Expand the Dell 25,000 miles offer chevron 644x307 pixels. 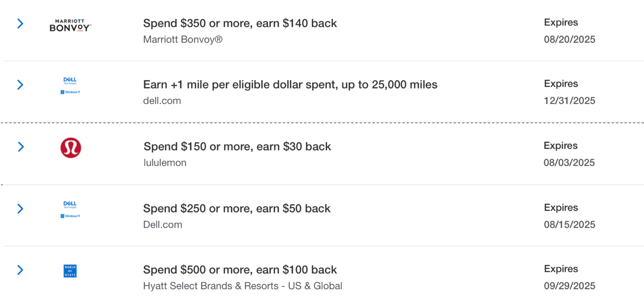point(20,85)
